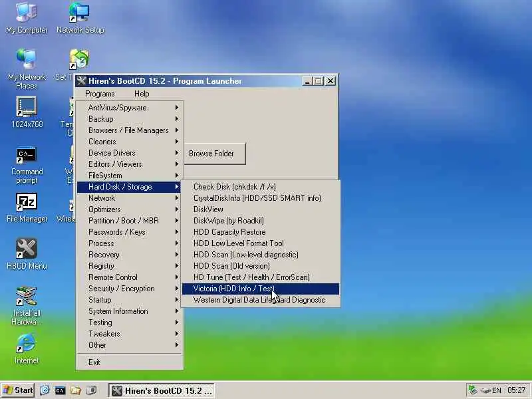The image size is (532, 399).
Task: Open Security / Encryption category
Action: (x=130, y=289)
